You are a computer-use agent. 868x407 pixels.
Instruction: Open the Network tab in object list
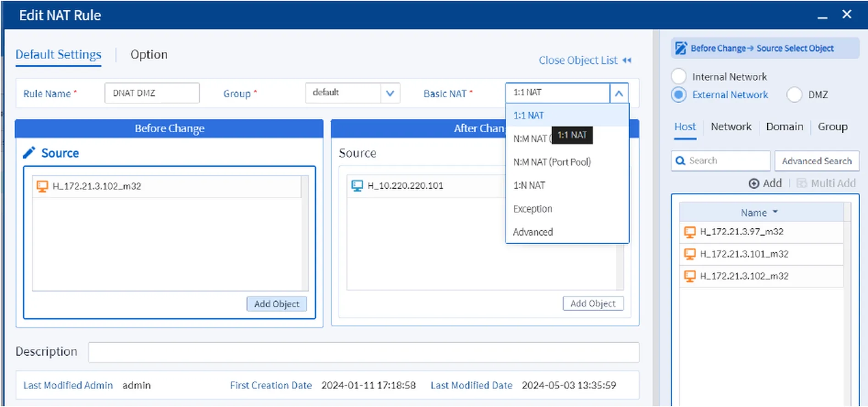click(731, 126)
